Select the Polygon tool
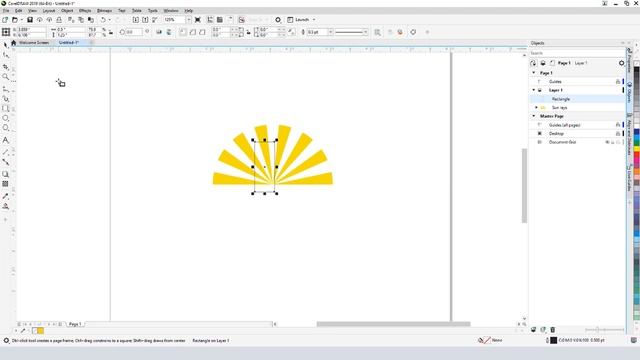 click(6, 128)
